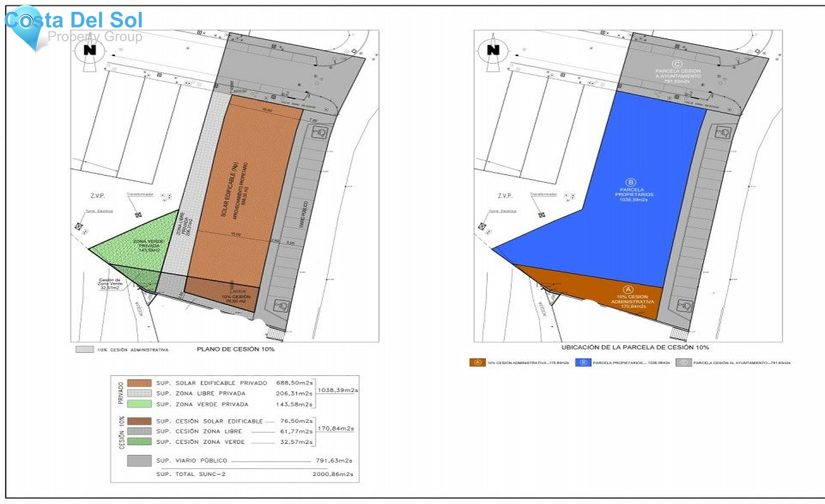
Task: Click the 10% CESIÓN ADMINISTRATIVA legend label
Action: [x=133, y=349]
